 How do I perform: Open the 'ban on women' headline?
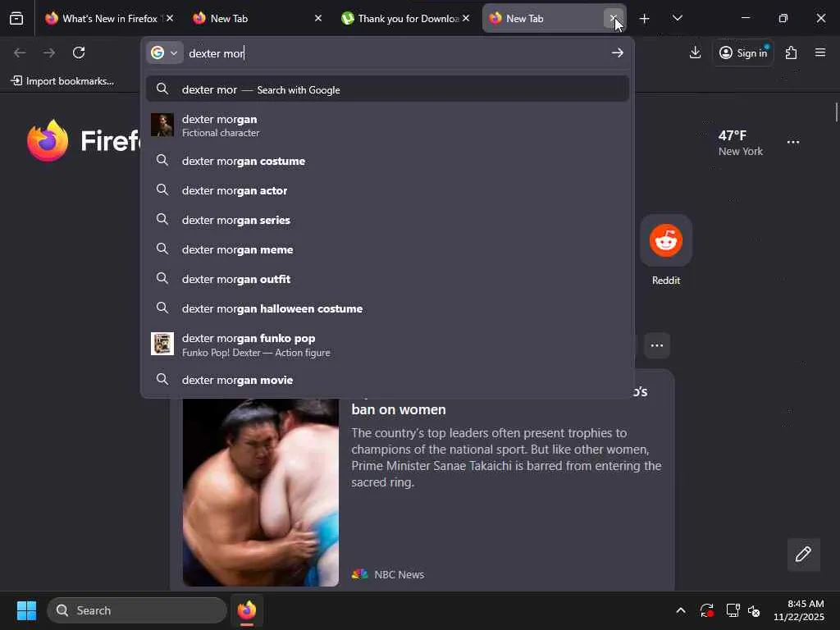coord(399,409)
